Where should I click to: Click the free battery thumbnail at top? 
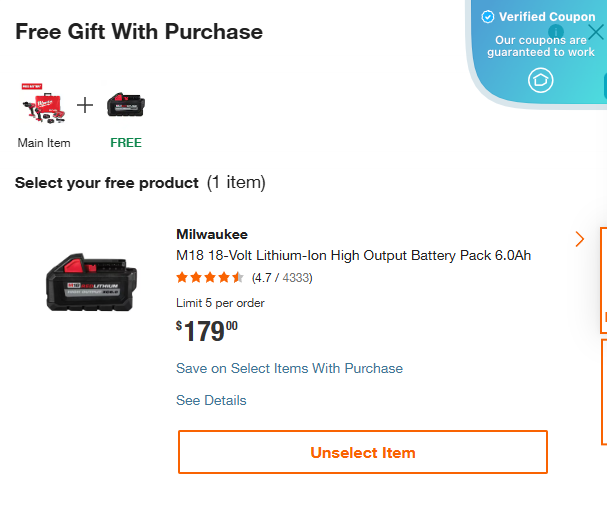point(126,104)
